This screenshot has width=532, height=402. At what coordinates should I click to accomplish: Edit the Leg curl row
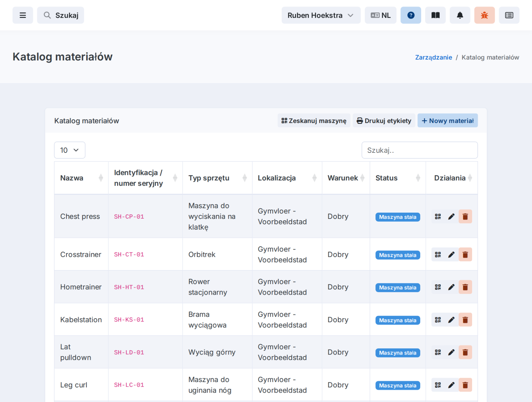(451, 385)
